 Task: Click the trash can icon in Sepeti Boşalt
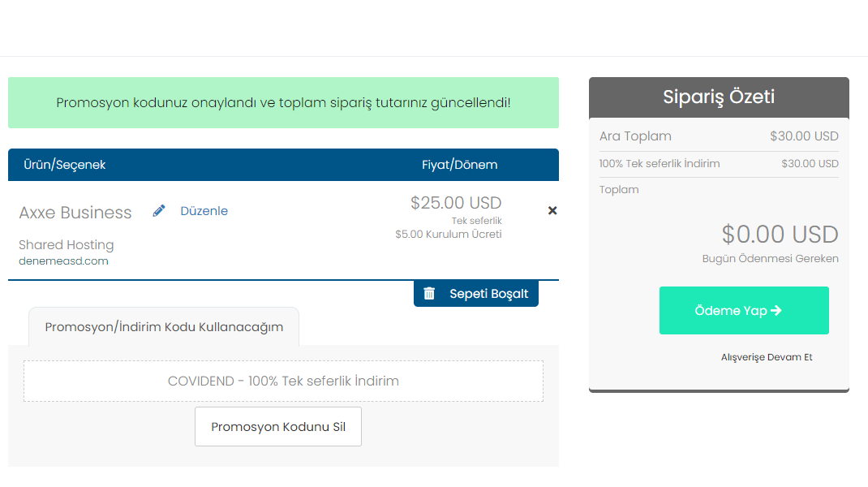[x=429, y=293]
